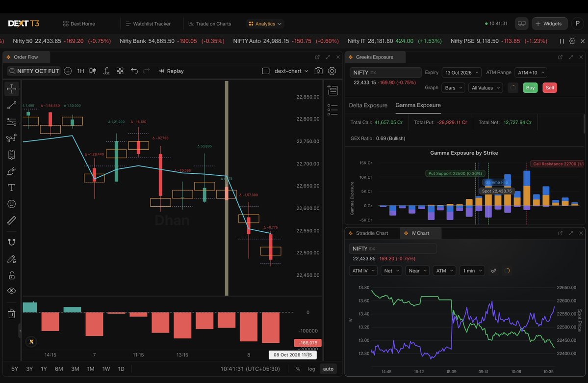Open the emoji sticker tool
Screen dimensions: 588x383
click(12, 204)
